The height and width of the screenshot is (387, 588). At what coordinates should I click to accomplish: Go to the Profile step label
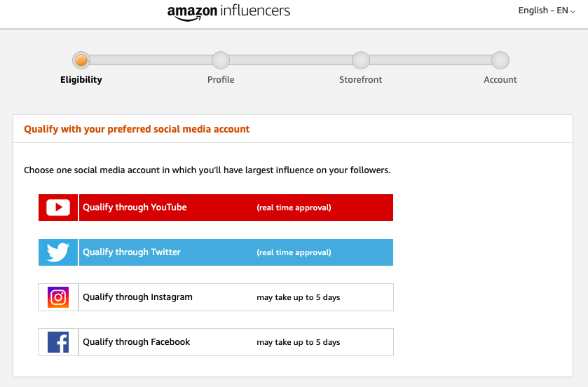pos(221,80)
